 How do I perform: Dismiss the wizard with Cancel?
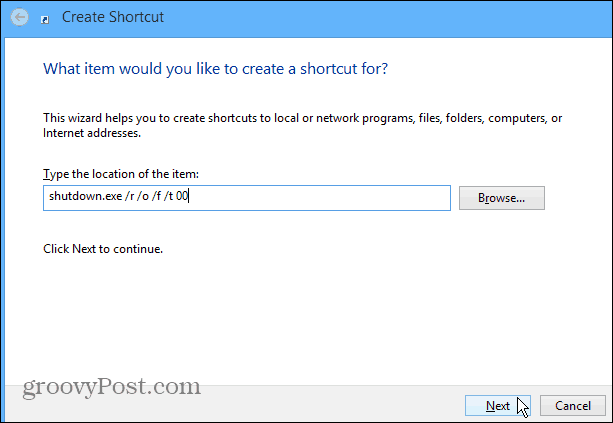point(573,406)
